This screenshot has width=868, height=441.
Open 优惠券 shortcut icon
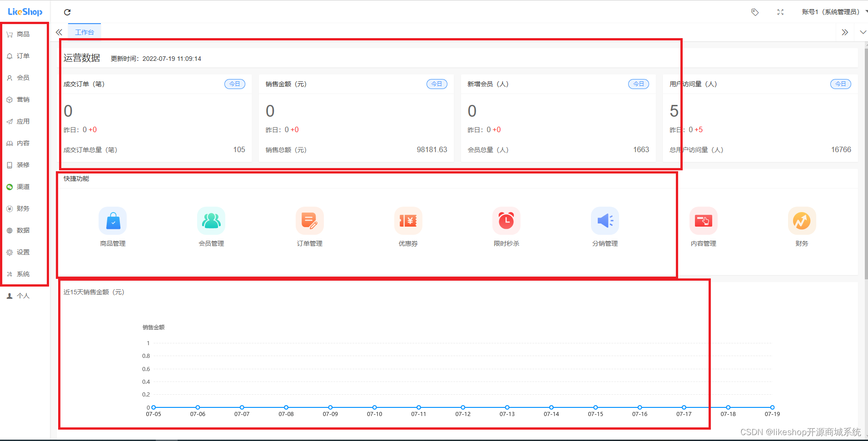click(x=408, y=221)
